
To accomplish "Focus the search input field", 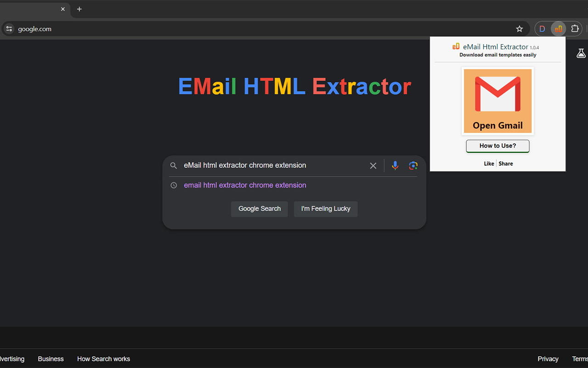I will tap(273, 166).
